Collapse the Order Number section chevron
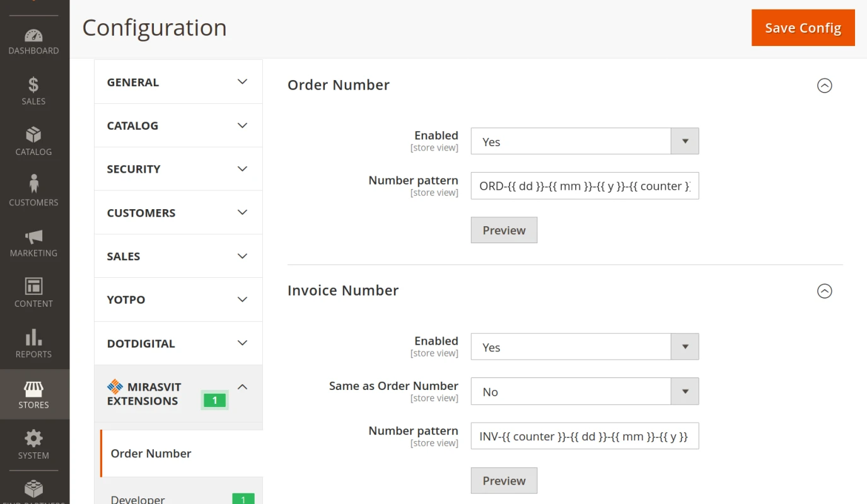Viewport: 867px width, 504px height. (x=825, y=86)
